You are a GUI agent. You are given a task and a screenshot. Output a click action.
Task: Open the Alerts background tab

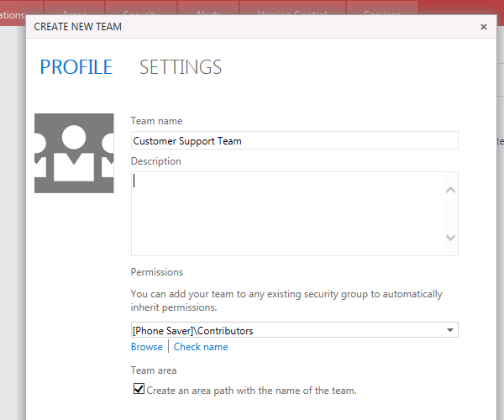[x=208, y=8]
